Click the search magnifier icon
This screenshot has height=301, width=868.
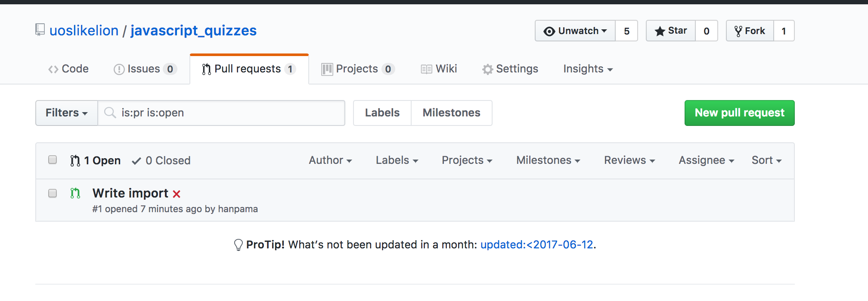coord(110,113)
